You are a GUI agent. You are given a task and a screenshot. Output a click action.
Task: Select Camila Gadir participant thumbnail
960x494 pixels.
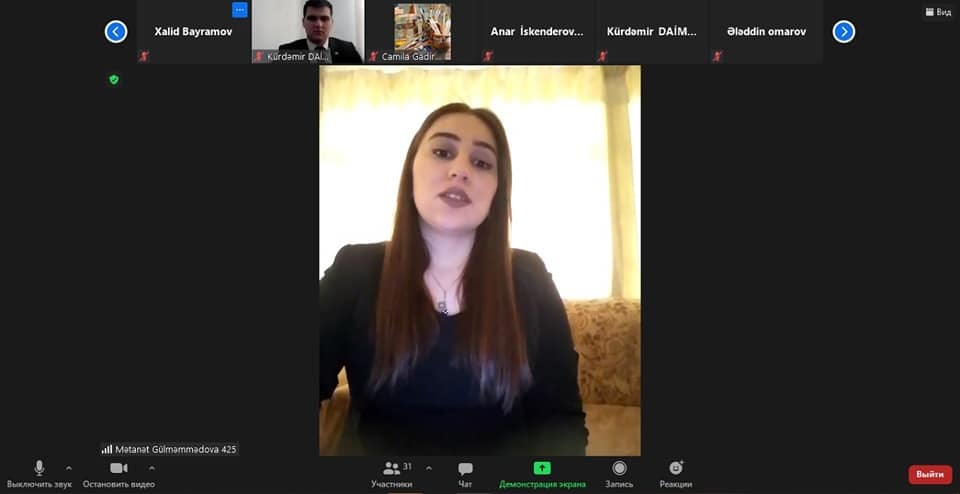pyautogui.click(x=421, y=32)
